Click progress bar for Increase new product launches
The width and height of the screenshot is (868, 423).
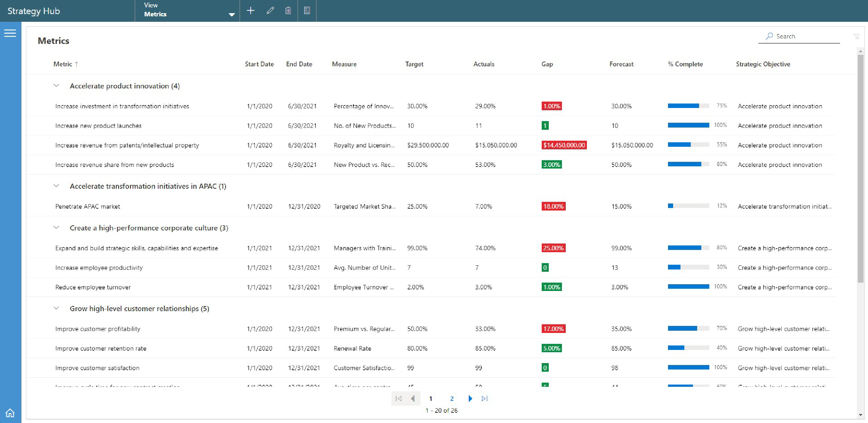689,125
